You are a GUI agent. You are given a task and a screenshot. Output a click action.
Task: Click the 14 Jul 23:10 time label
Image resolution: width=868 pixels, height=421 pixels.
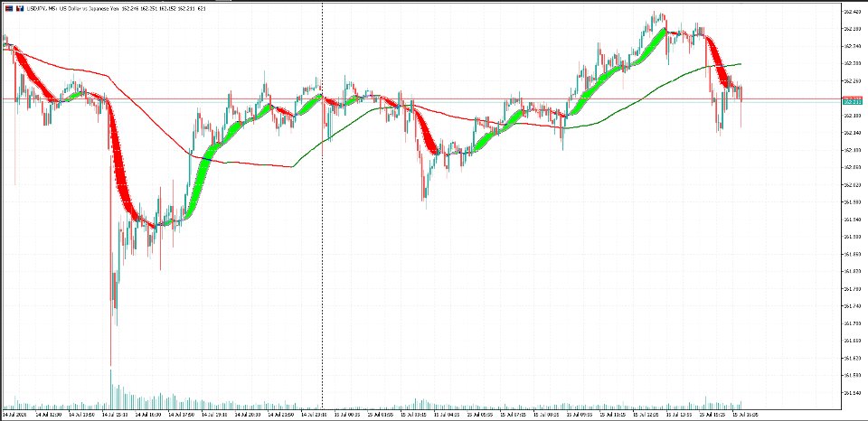tap(314, 414)
